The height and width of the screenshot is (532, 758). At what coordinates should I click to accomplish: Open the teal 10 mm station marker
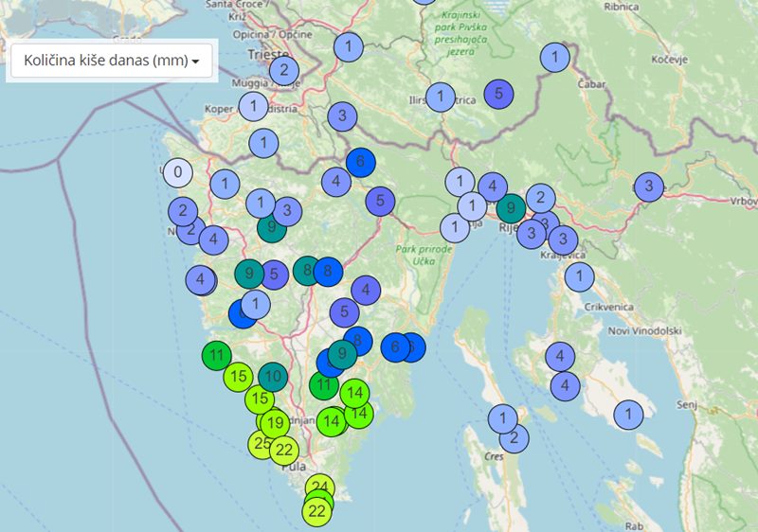pos(273,377)
